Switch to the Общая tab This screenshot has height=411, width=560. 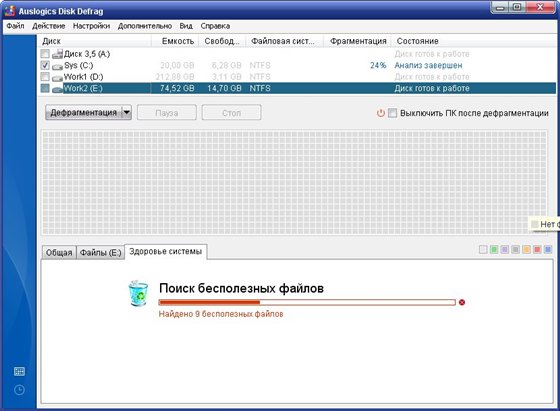(59, 252)
